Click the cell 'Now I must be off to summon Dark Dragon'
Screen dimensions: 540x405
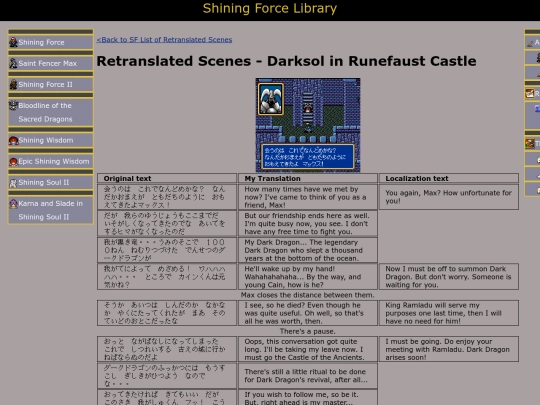click(x=449, y=277)
